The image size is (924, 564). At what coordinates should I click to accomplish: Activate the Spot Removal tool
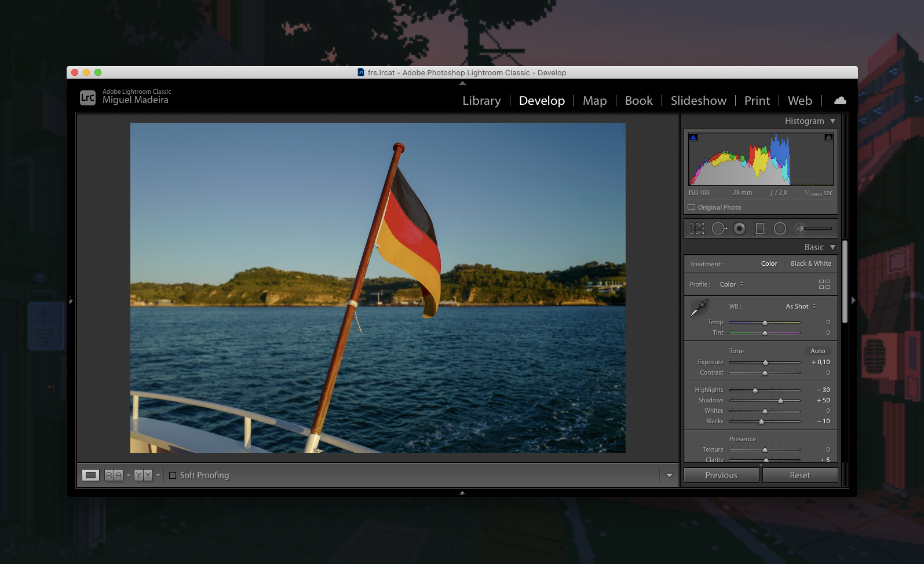pyautogui.click(x=719, y=229)
